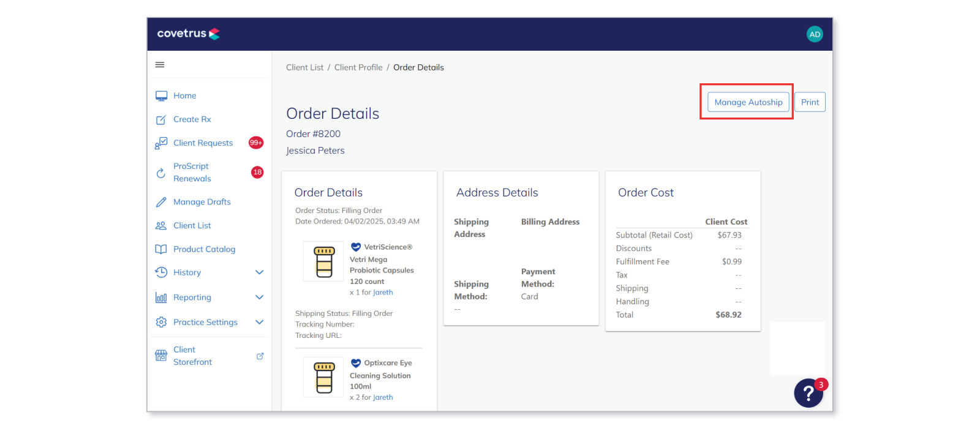The width and height of the screenshot is (980, 431).
Task: Click the VetriScience heart badge icon
Action: (x=356, y=247)
